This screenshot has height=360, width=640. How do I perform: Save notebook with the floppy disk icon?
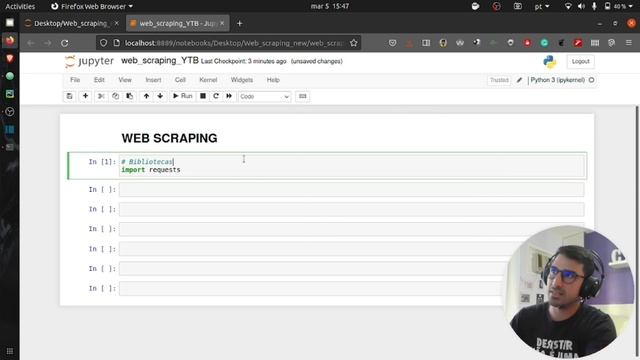[x=69, y=96]
